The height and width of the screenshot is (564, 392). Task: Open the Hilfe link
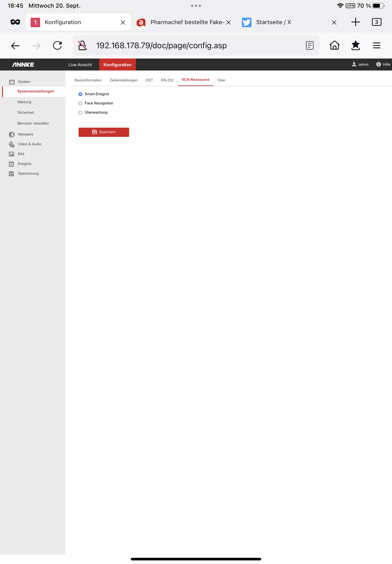[x=383, y=64]
